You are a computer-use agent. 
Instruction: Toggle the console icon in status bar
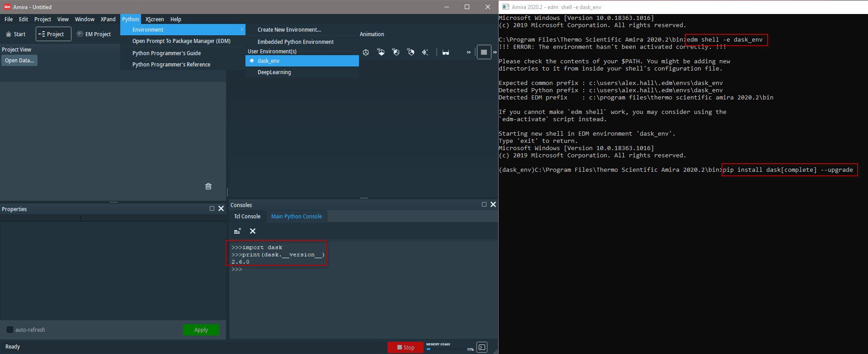482,347
